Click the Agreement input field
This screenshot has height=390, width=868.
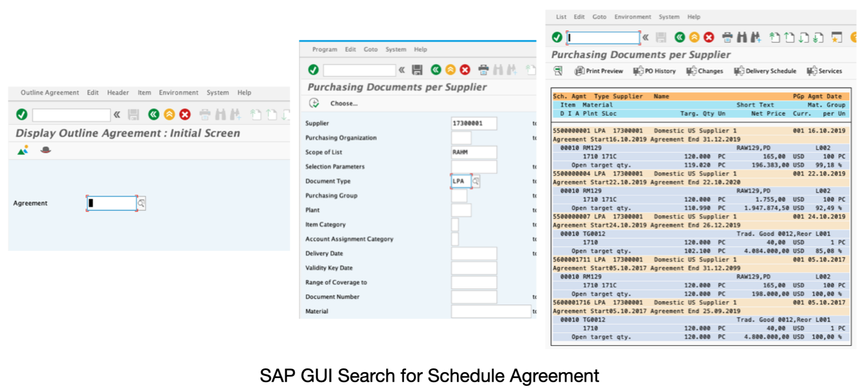(112, 203)
